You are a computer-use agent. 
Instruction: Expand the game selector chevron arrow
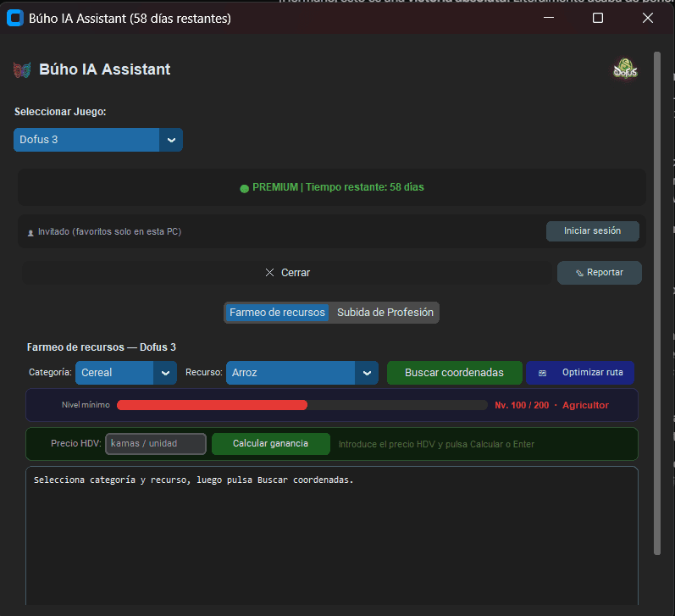[171, 140]
